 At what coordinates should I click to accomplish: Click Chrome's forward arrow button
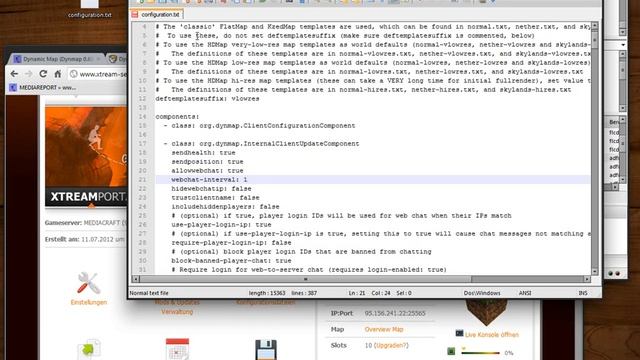(29, 74)
